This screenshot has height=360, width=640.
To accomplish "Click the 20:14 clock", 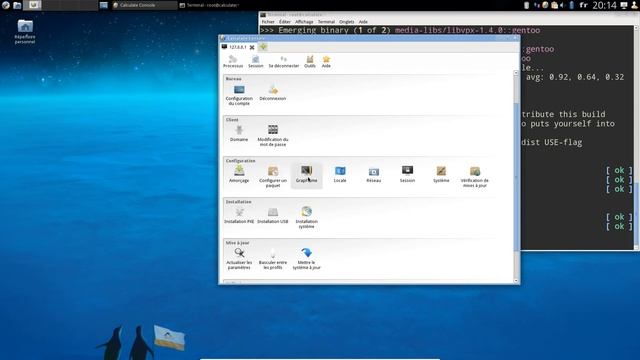I will 604,5.
